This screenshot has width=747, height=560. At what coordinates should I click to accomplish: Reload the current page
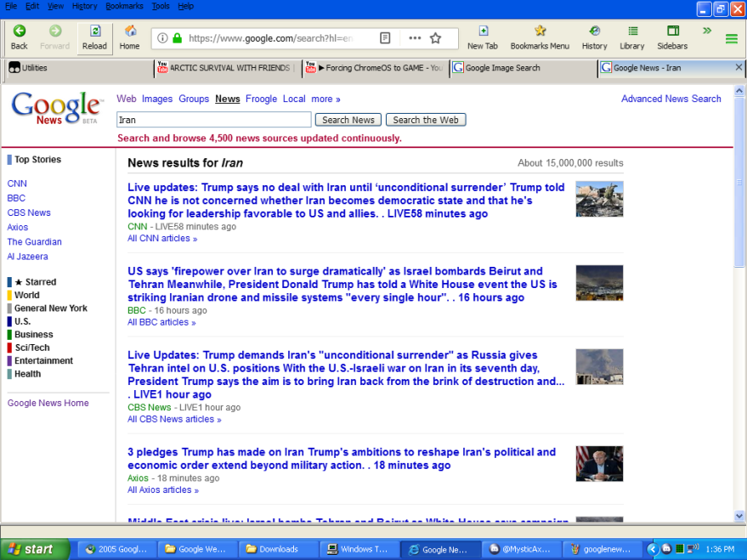[94, 37]
